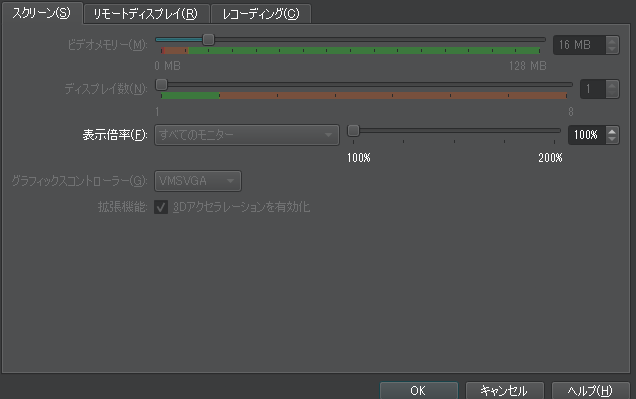Decrease video memory with the down arrow
The height and width of the screenshot is (399, 636).
tap(612, 49)
